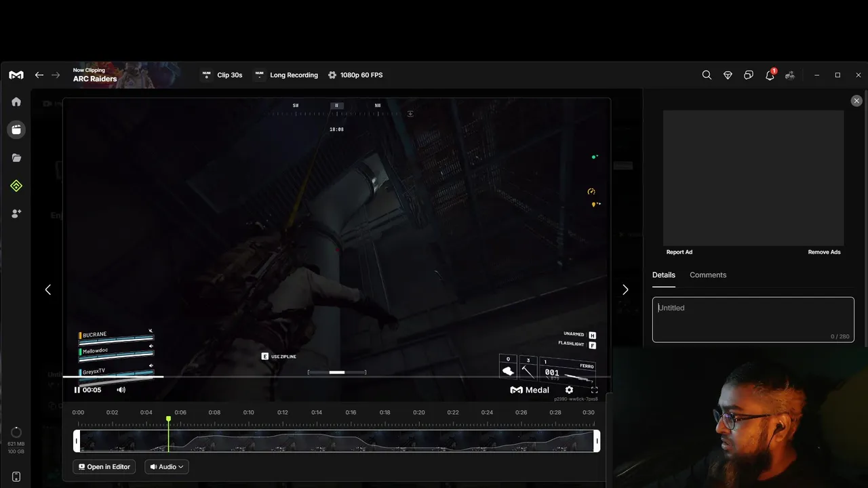Seek using the video progress bar
The width and height of the screenshot is (868, 488).
[x=336, y=377]
